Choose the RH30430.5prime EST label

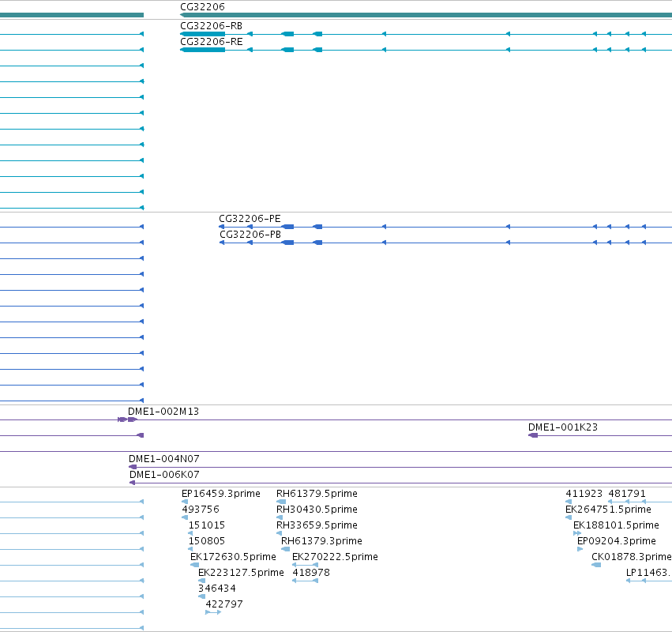point(317,510)
